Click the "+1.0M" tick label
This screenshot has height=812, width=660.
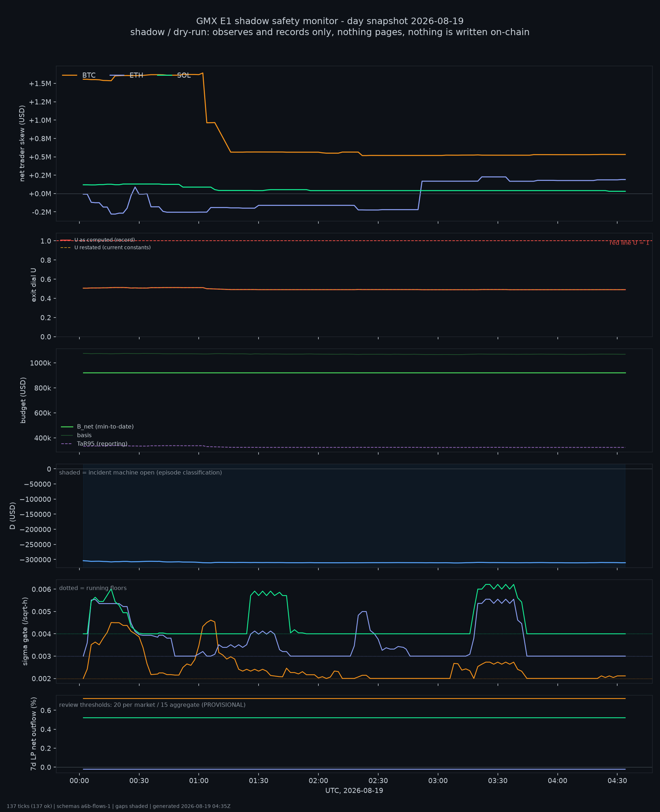pyautogui.click(x=40, y=120)
